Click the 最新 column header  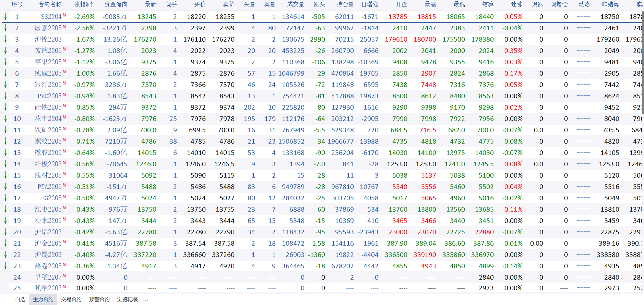[x=151, y=4]
